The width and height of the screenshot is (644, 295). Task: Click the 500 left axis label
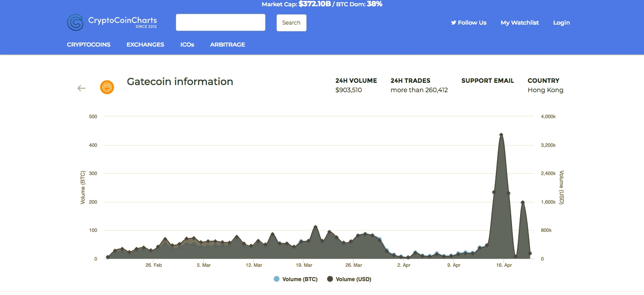[93, 116]
